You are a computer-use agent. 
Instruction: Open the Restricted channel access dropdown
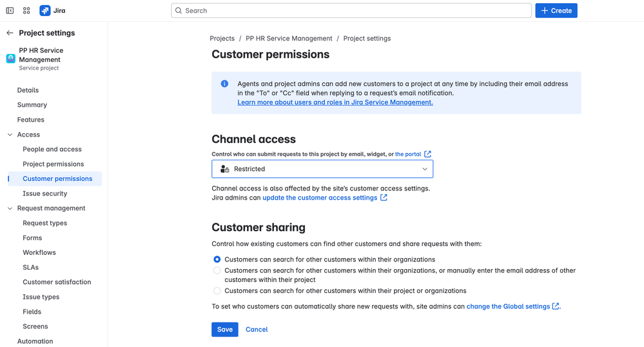[x=322, y=169]
